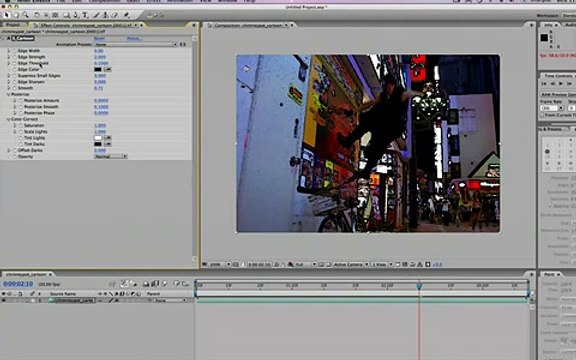Toggle Hide Shy Layers in timeline
Screen dimensions: 576x360
click(x=146, y=284)
